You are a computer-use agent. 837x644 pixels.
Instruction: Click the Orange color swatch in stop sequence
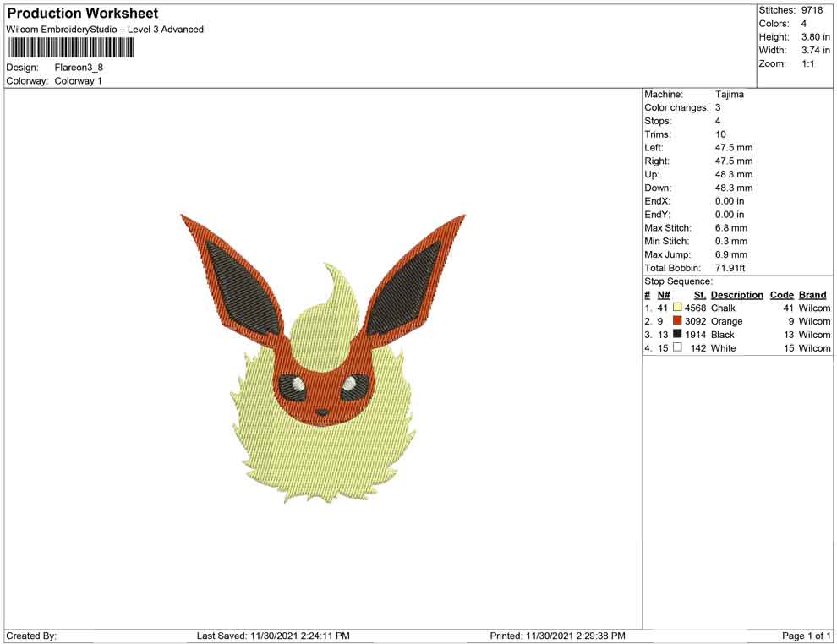point(677,321)
